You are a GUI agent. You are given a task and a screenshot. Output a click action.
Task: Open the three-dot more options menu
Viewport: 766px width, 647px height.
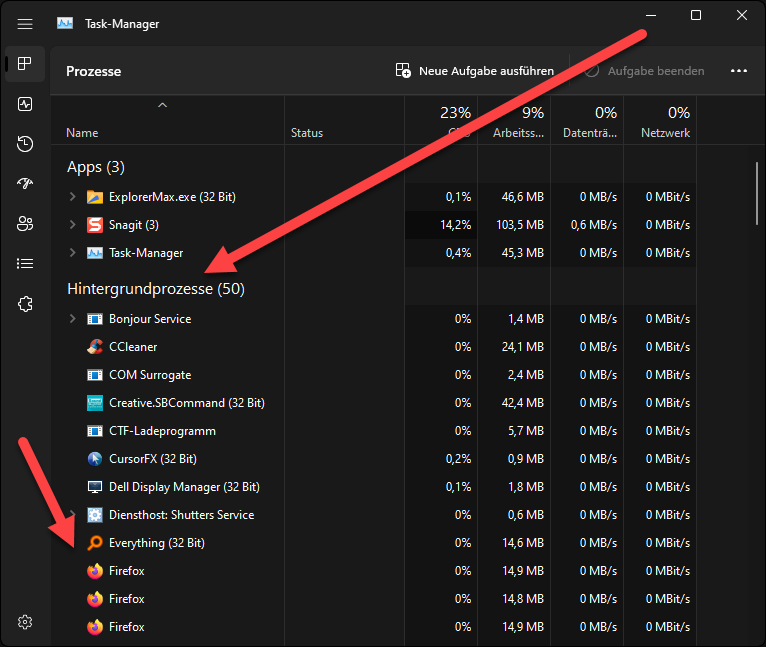point(739,71)
